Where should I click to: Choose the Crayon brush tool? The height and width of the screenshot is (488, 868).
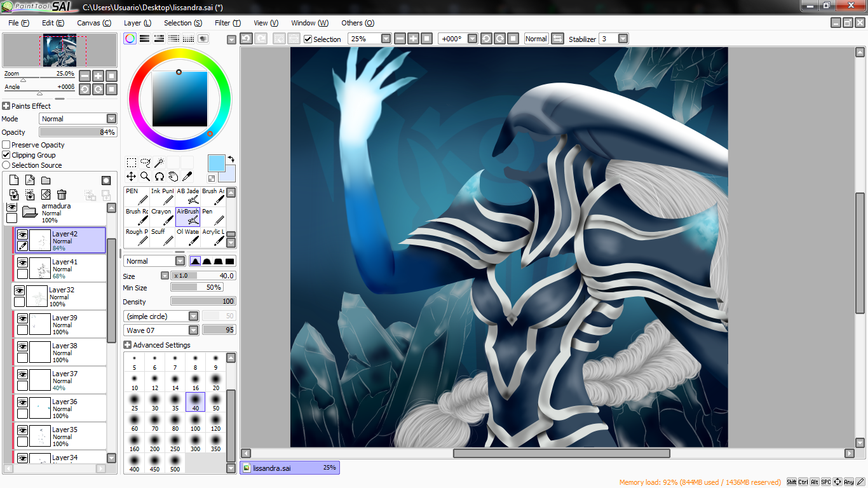coord(162,217)
